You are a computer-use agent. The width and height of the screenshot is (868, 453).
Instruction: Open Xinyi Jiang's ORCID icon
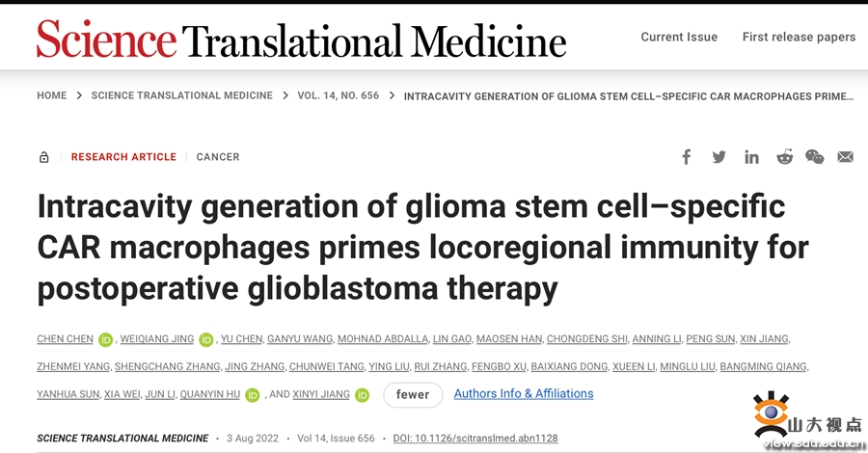click(x=362, y=395)
